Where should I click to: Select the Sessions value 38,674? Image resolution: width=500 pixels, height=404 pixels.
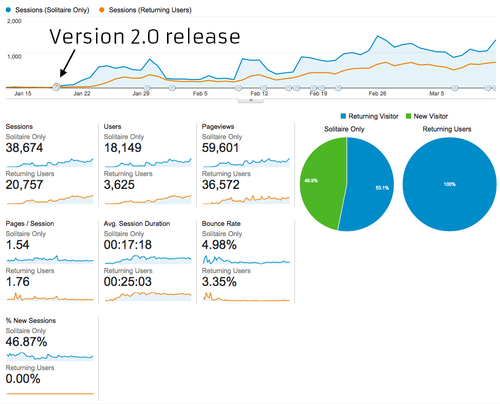click(24, 148)
